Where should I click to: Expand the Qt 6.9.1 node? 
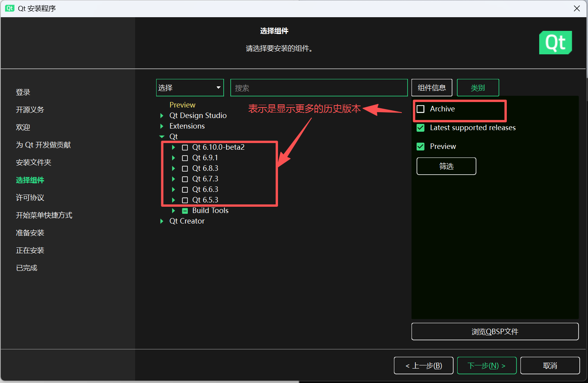(173, 158)
